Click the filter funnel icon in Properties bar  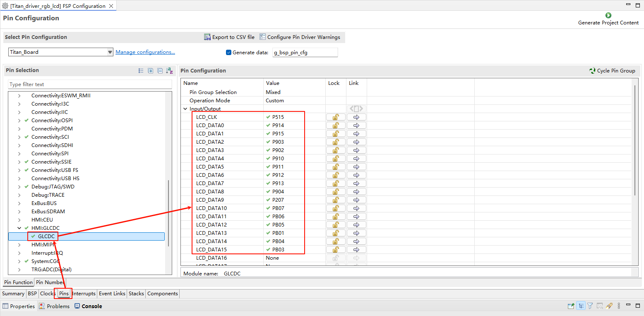(x=590, y=306)
